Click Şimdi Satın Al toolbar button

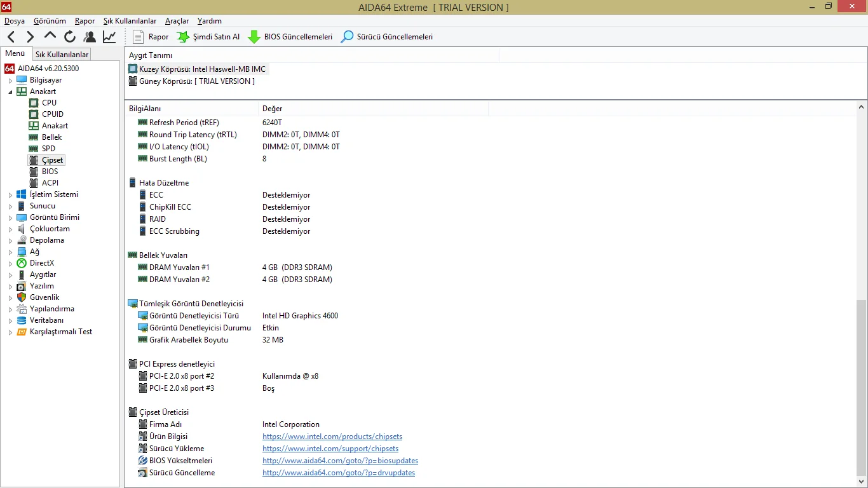208,37
